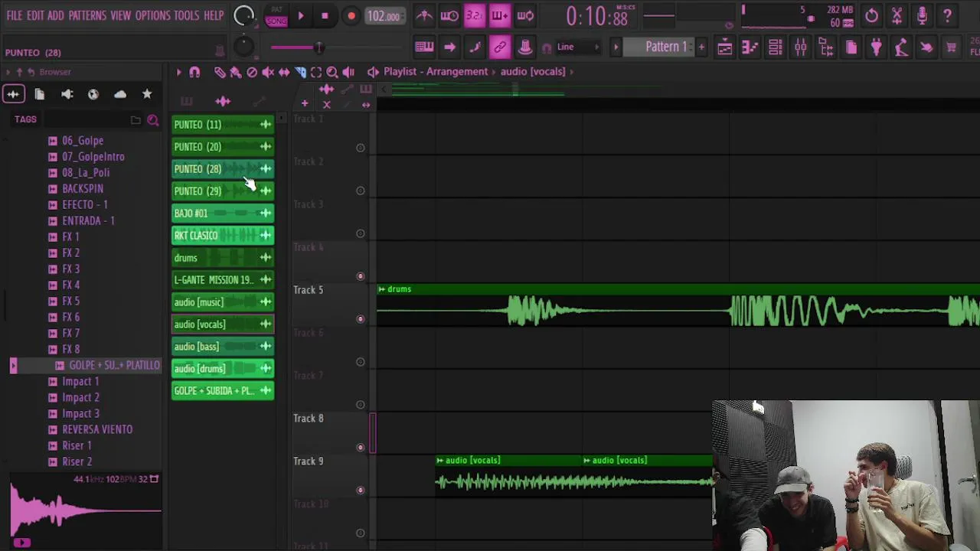The width and height of the screenshot is (980, 551).
Task: Select the Paint brush tool in Playlist
Action: (x=236, y=72)
